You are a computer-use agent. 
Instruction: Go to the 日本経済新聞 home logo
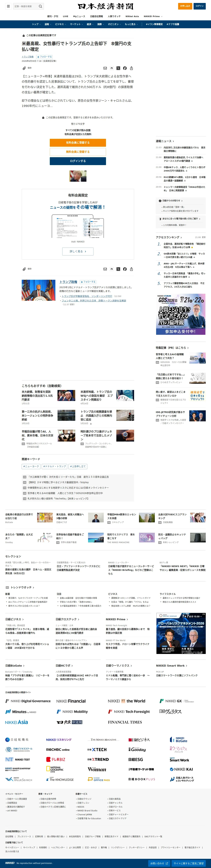pyautogui.click(x=105, y=6)
